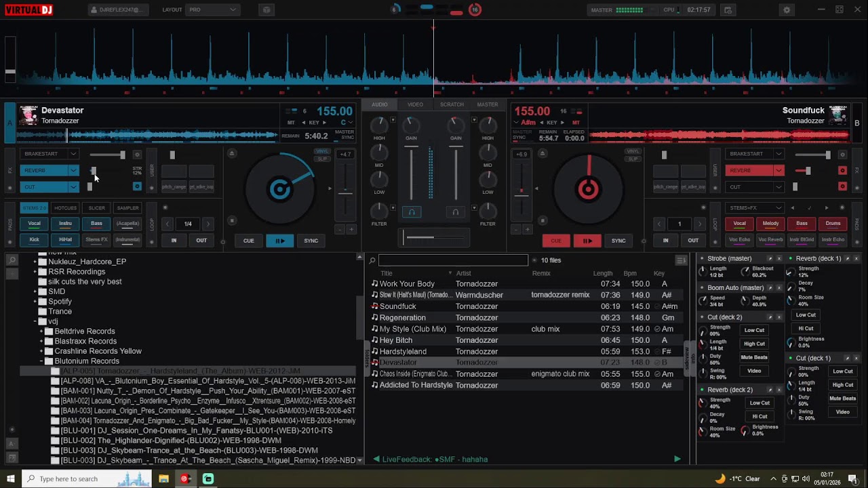Screen dimensions: 868x488
Task: Switch to the MASTER mixer tab
Action: point(488,104)
